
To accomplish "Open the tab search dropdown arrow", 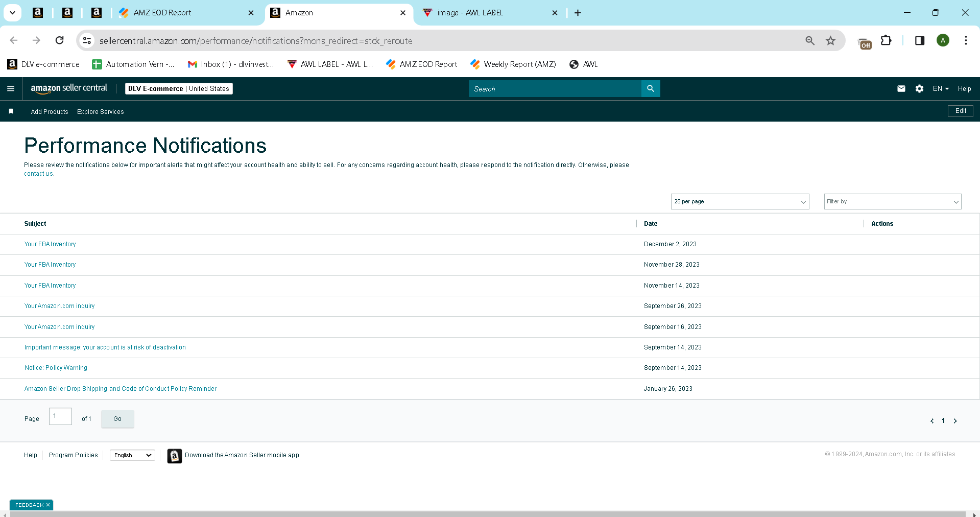I will coord(13,13).
